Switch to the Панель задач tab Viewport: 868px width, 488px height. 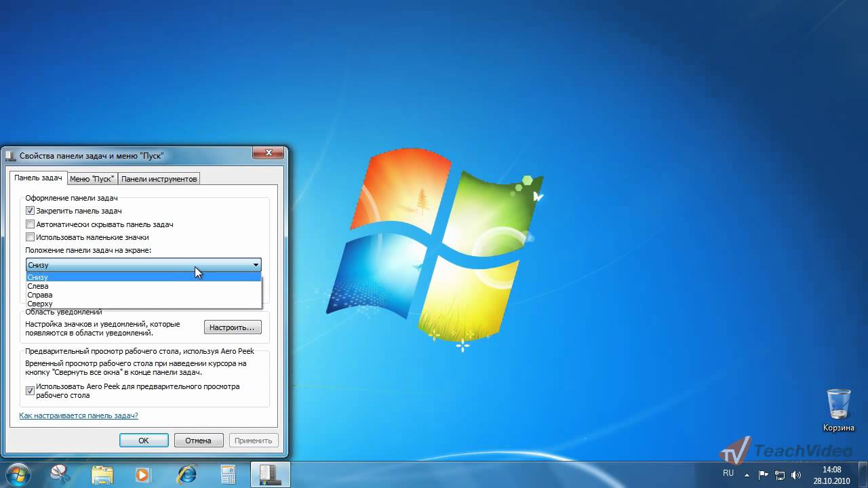point(38,178)
